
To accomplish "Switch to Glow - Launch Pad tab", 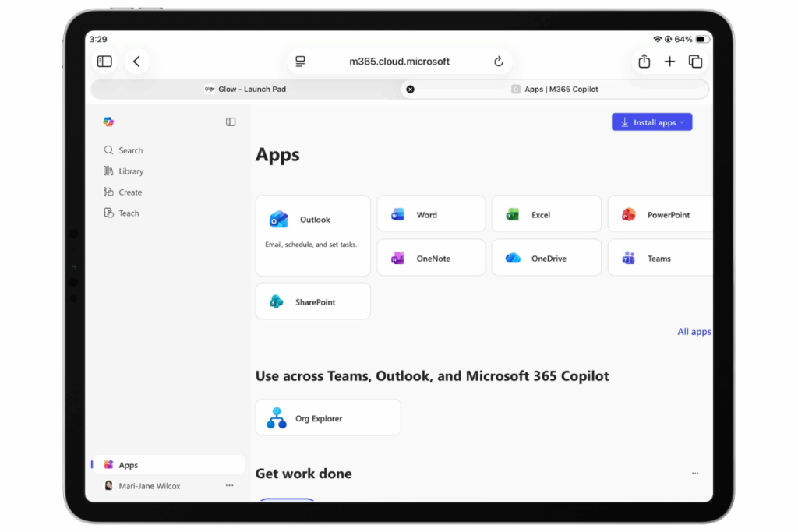I will 245,89.
